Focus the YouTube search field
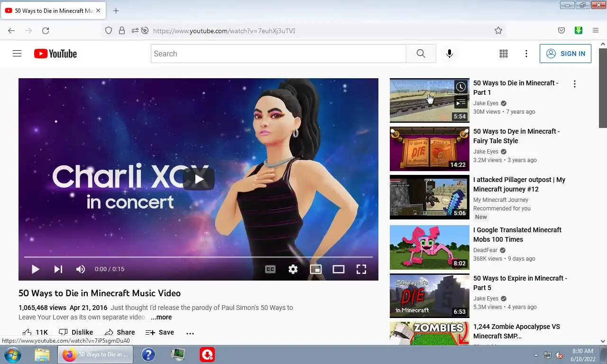Viewport: 607px width, 364px height. (x=278, y=54)
